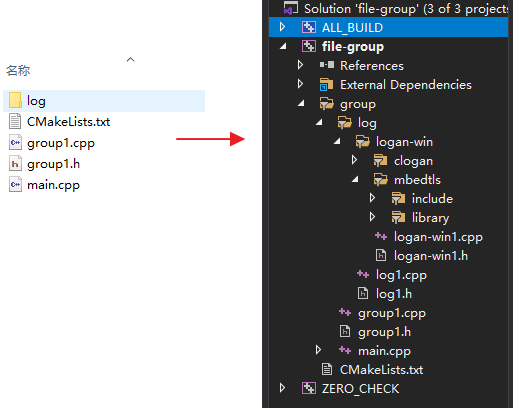Sort by the 名称 column header
Screen dimensions: 513x414
click(18, 70)
